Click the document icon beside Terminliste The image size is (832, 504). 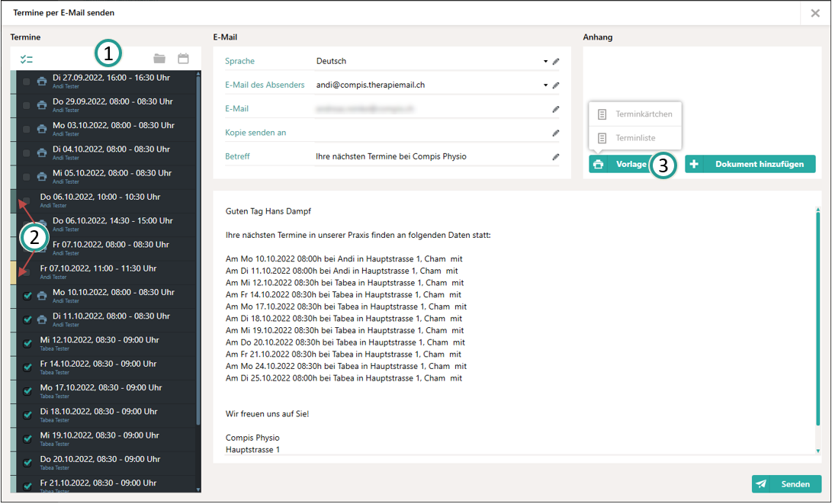pos(602,138)
